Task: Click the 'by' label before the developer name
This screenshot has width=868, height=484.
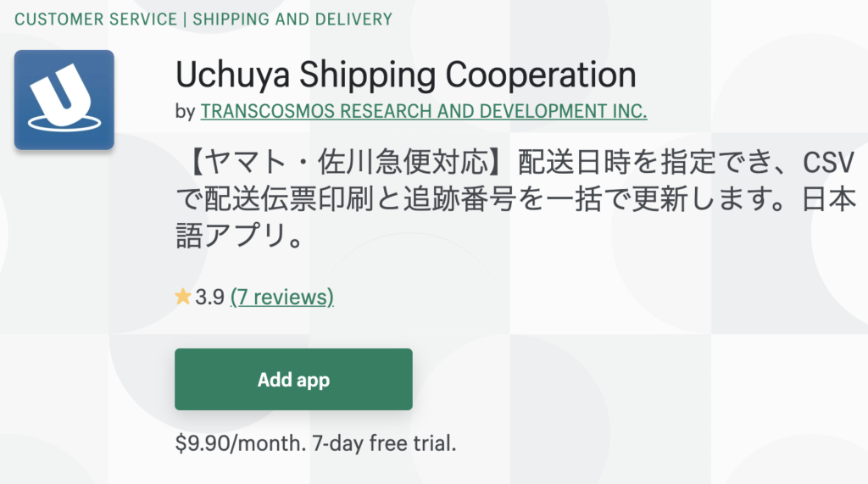Action: point(185,111)
